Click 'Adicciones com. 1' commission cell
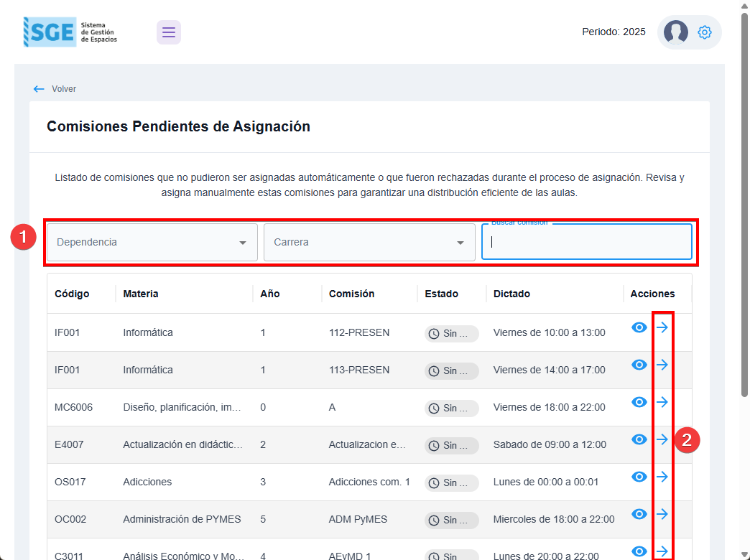The height and width of the screenshot is (560, 750). (369, 482)
